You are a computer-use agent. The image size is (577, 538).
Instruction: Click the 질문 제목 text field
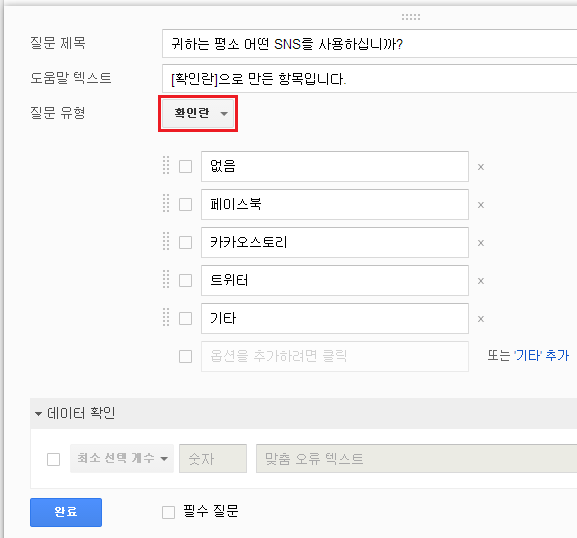[369, 44]
